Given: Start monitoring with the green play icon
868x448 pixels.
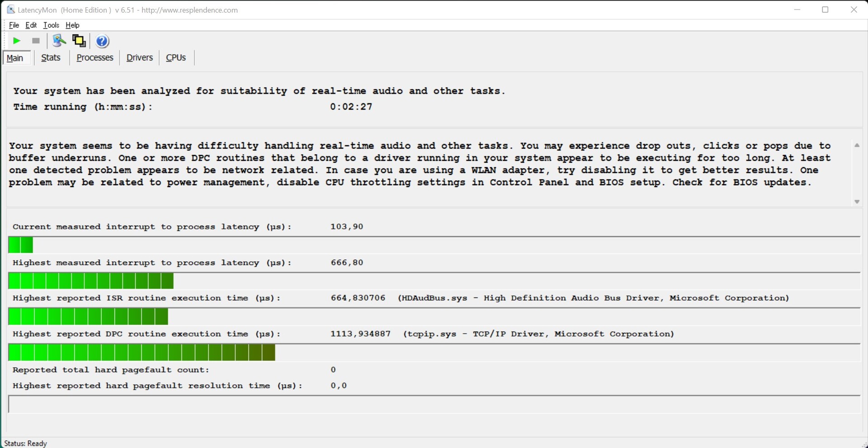Looking at the screenshot, I should 17,41.
